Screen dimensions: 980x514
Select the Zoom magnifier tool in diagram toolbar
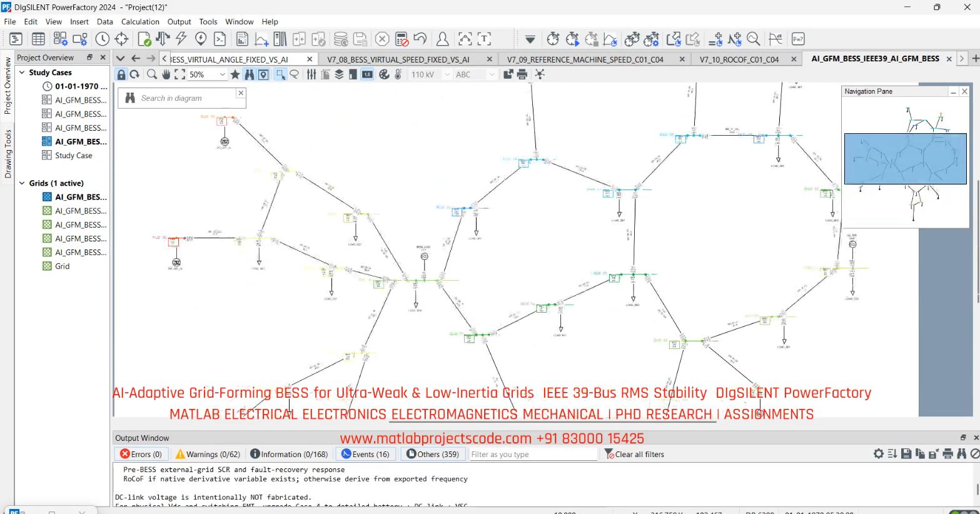(151, 74)
